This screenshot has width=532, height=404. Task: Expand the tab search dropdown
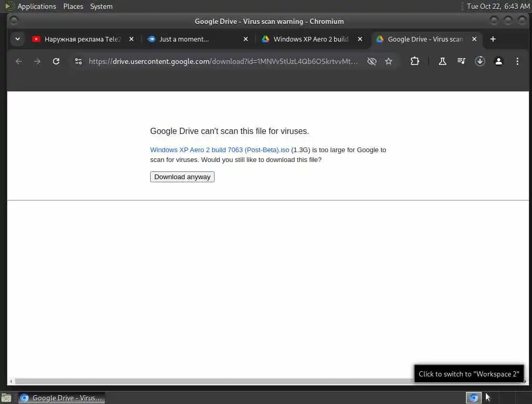click(x=18, y=39)
